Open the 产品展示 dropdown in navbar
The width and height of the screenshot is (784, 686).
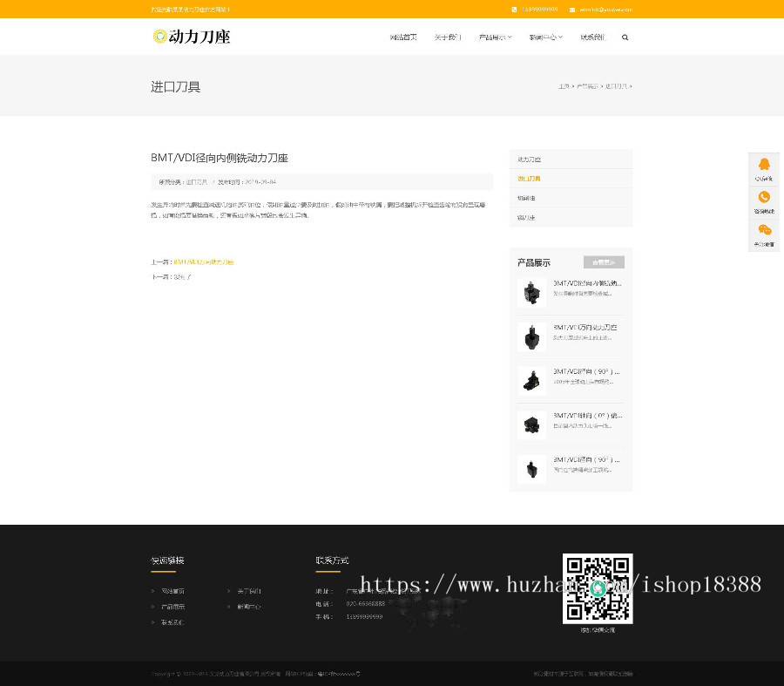(x=491, y=37)
